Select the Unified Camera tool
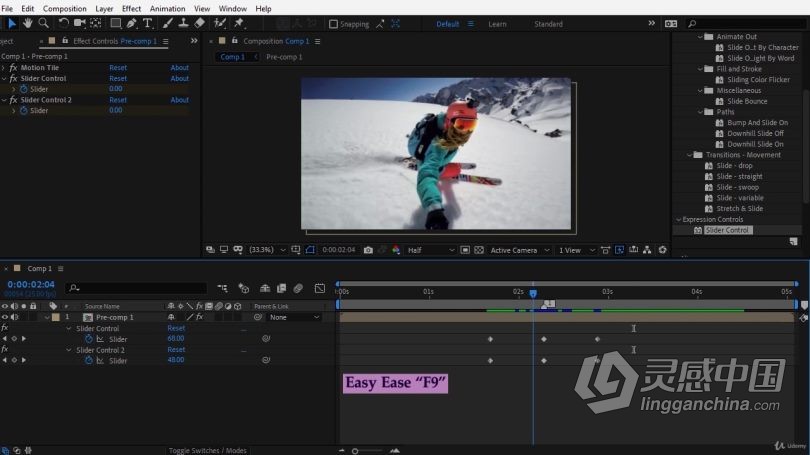Screen dimensions: 810x455 (x=80, y=23)
